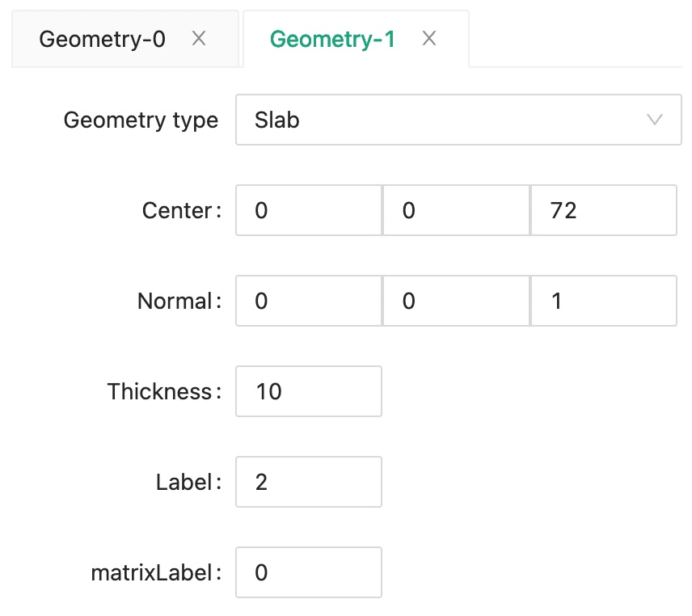Click the "Thickness" field label

point(159,392)
